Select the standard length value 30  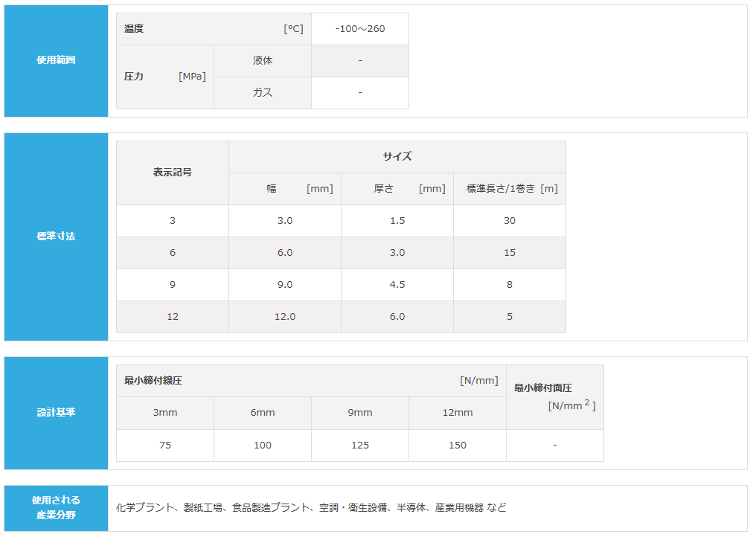coord(510,221)
